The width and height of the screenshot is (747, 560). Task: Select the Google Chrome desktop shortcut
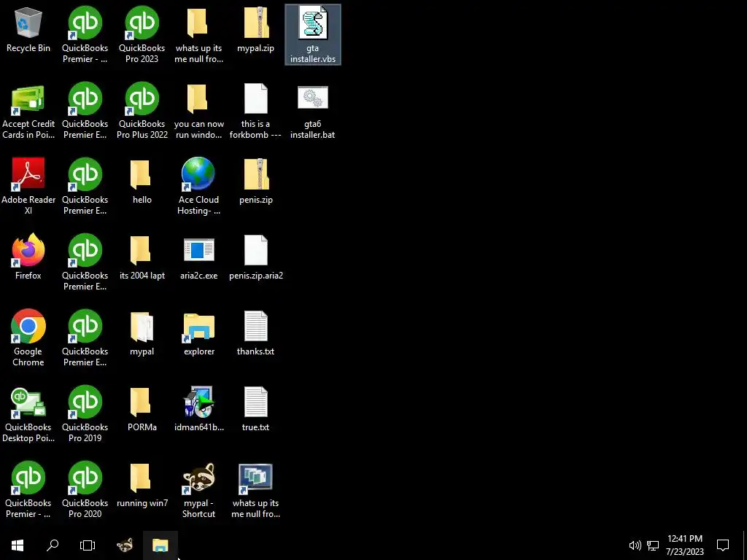coord(28,338)
